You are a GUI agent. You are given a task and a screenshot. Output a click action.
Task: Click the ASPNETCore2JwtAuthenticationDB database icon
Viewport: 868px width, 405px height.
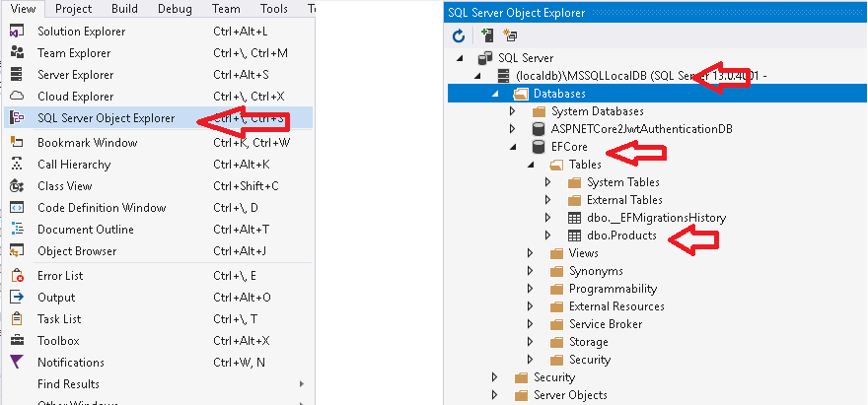[x=538, y=129]
